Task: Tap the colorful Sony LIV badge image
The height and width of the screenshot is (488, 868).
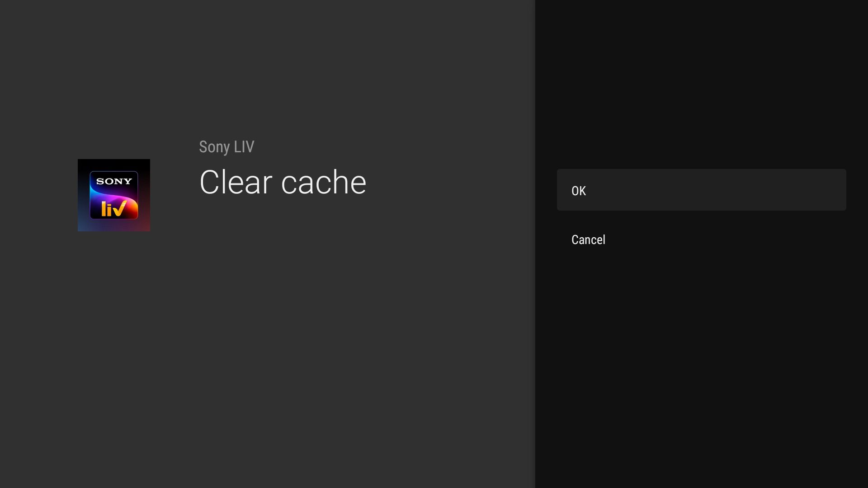Action: point(114,195)
